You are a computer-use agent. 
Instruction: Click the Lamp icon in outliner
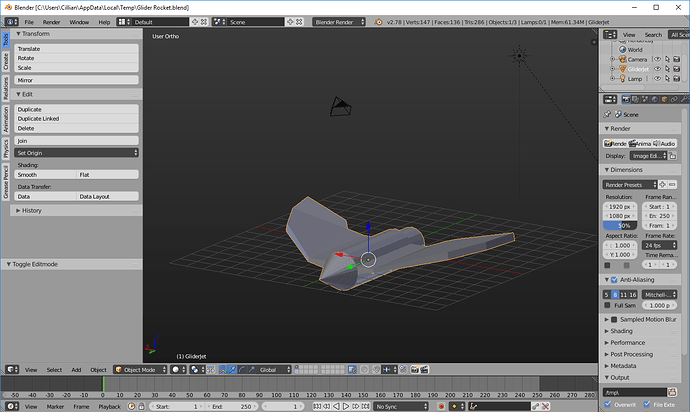point(621,78)
